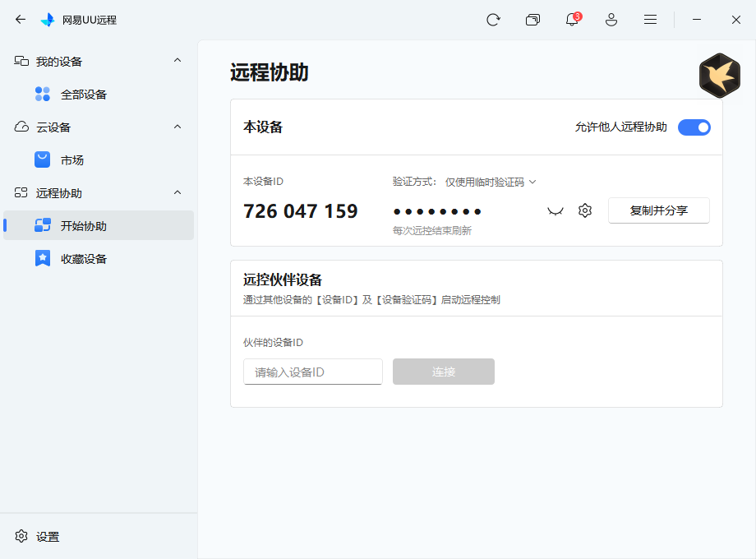Click the 远程协助 section icon
This screenshot has height=559, width=756.
point(21,193)
